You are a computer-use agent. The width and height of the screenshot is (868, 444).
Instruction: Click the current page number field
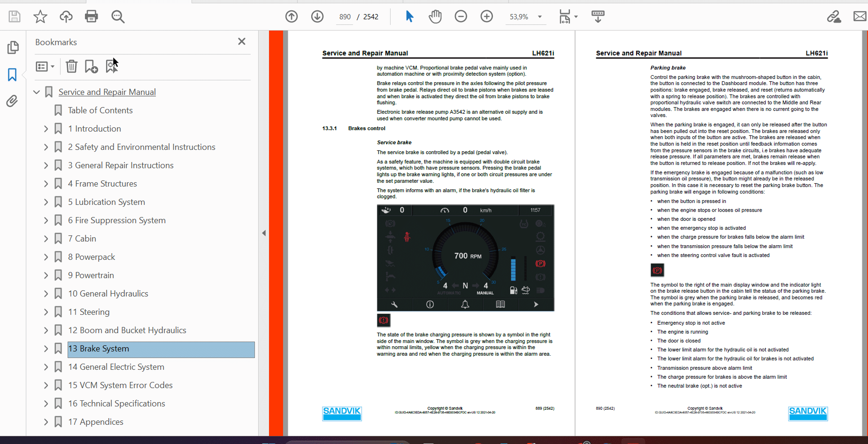(345, 17)
